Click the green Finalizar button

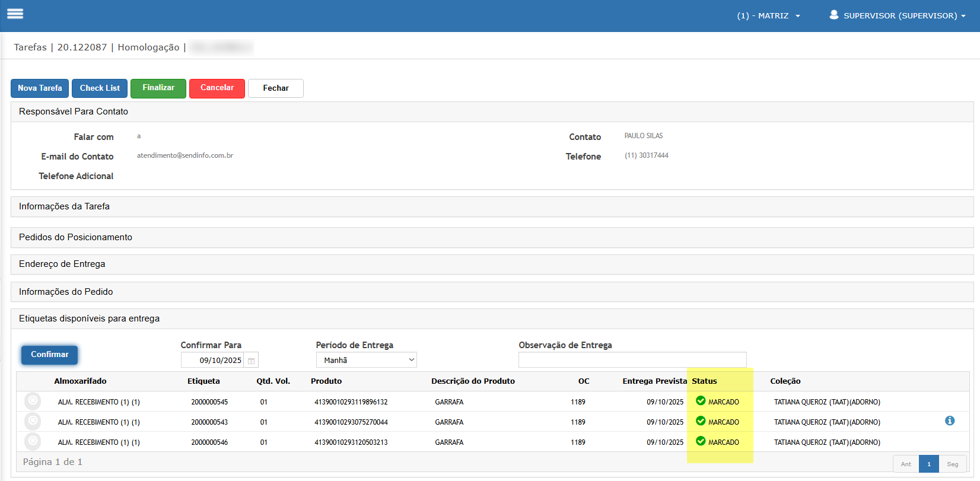click(158, 88)
